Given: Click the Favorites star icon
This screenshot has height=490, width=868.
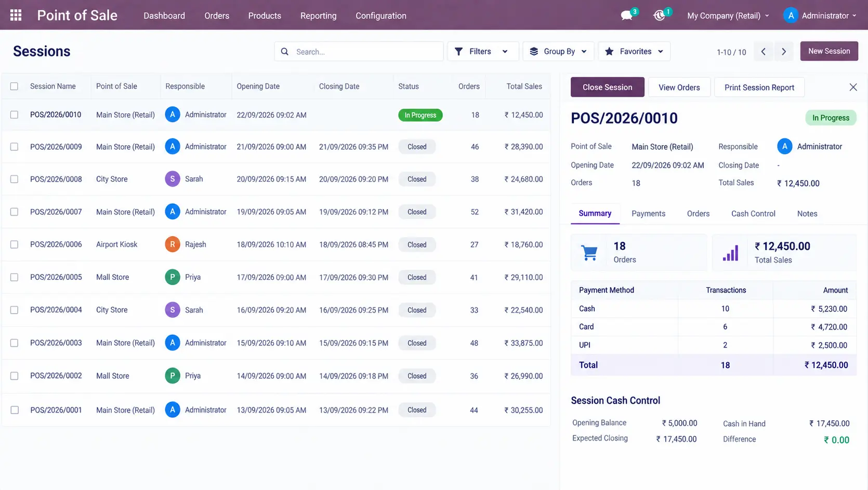Looking at the screenshot, I should (x=609, y=51).
